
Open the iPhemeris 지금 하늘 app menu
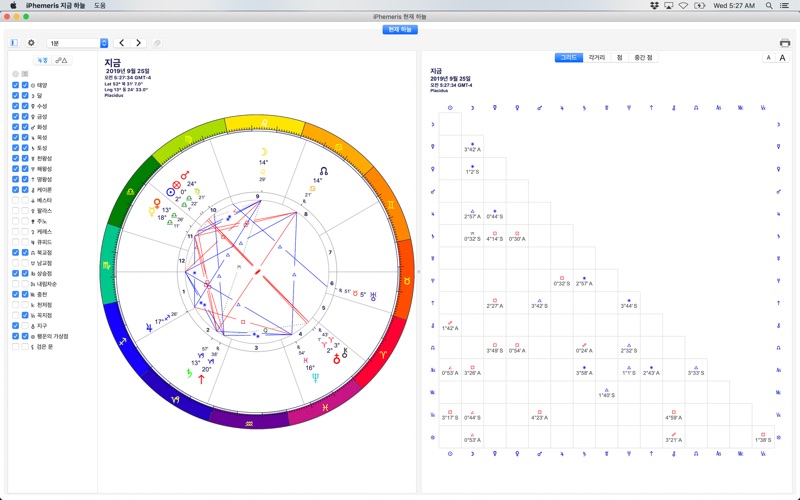point(56,6)
